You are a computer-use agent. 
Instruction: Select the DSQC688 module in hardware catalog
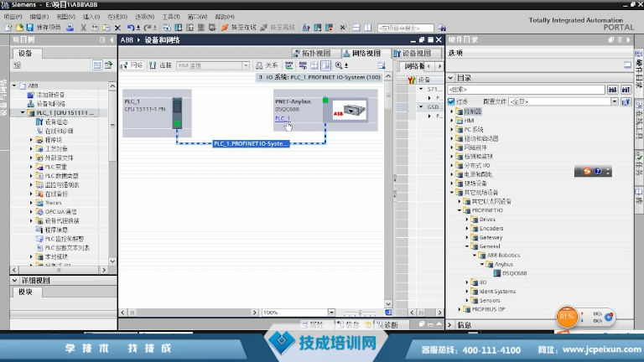click(x=514, y=272)
